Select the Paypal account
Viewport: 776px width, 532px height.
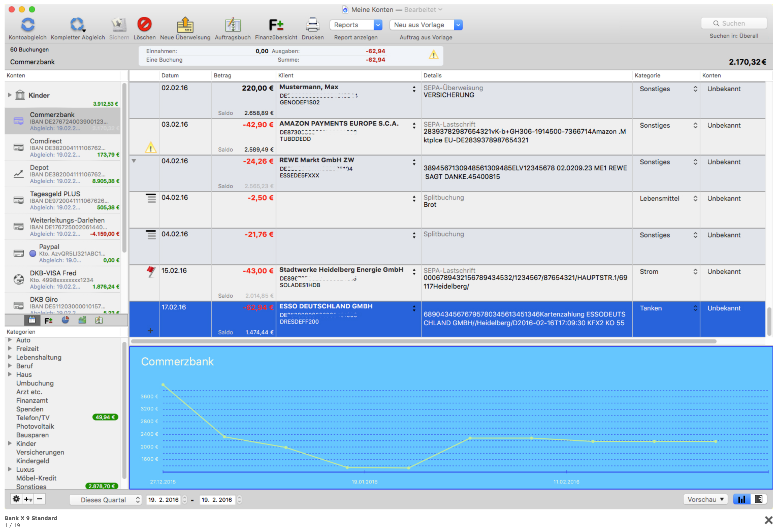click(63, 253)
